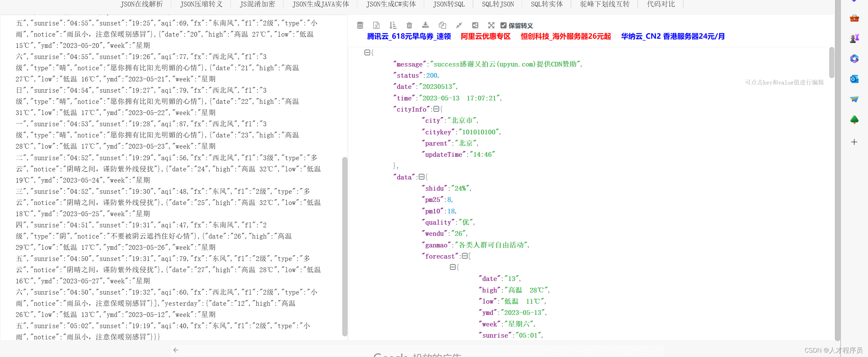Open the JS混淆加密 tab
Screen dimensions: 868x357
pyautogui.click(x=257, y=4)
